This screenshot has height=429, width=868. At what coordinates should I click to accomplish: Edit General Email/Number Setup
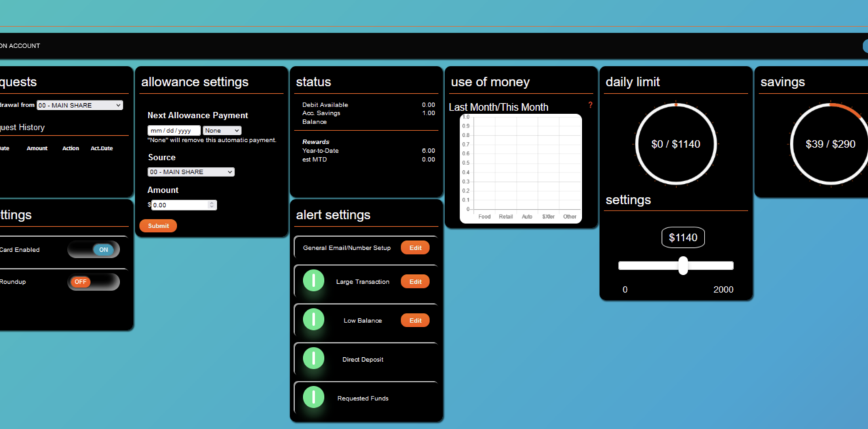pos(415,248)
